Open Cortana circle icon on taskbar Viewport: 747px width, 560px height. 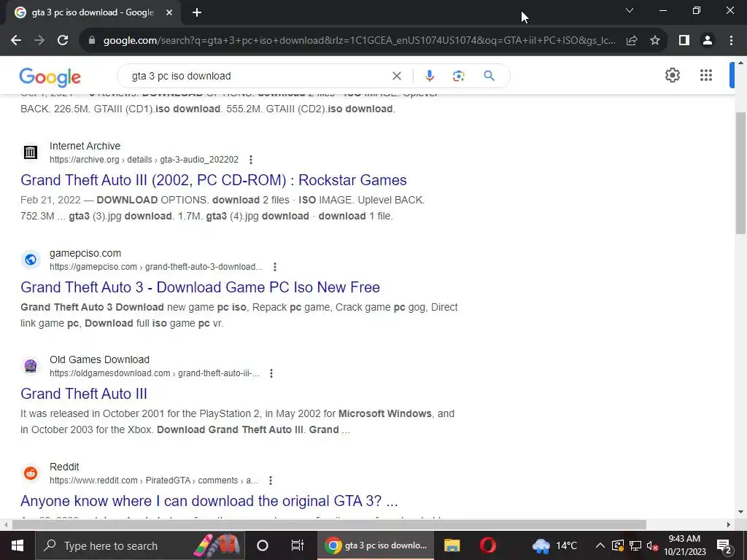(262, 545)
